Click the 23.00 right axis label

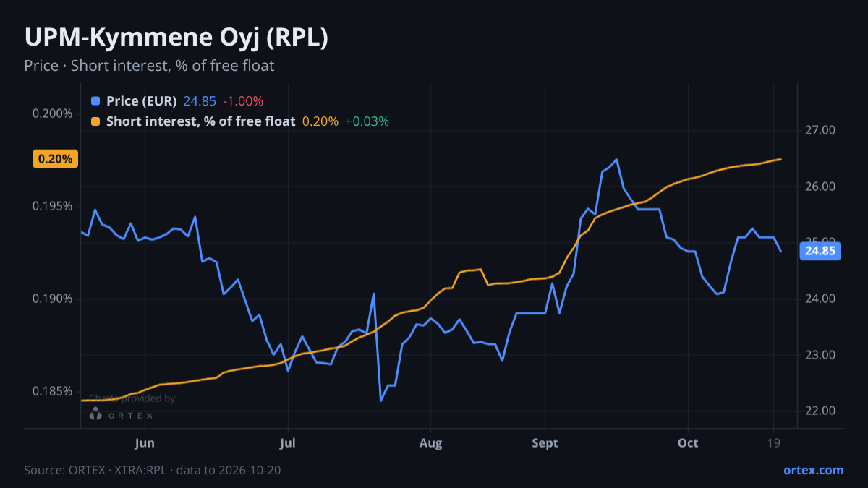[x=820, y=355]
